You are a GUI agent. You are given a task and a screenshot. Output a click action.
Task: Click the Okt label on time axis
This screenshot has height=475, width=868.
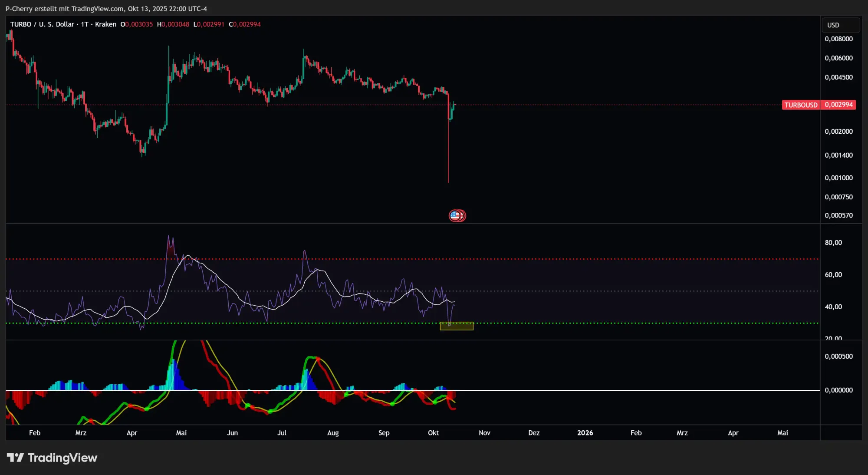433,433
